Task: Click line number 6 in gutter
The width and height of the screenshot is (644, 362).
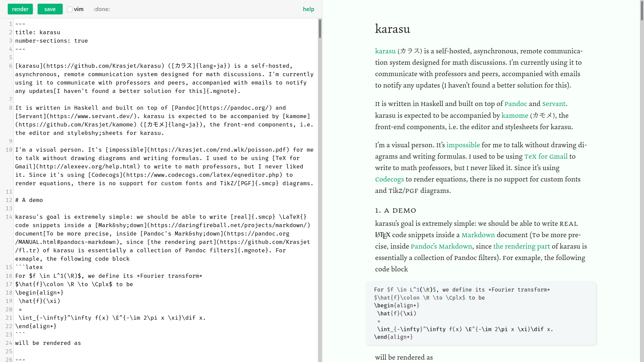Action: (x=10, y=66)
